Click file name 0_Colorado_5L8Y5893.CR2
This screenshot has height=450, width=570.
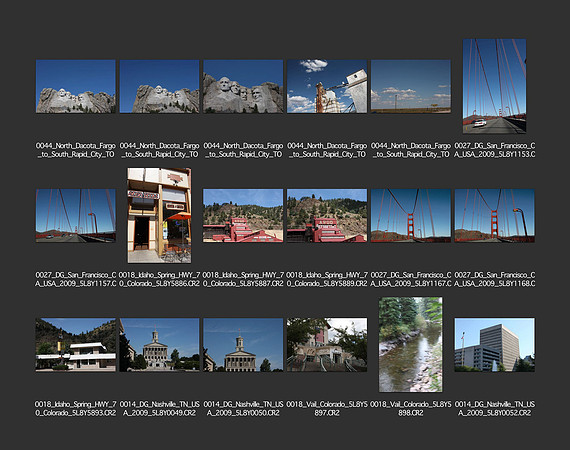pyautogui.click(x=76, y=409)
